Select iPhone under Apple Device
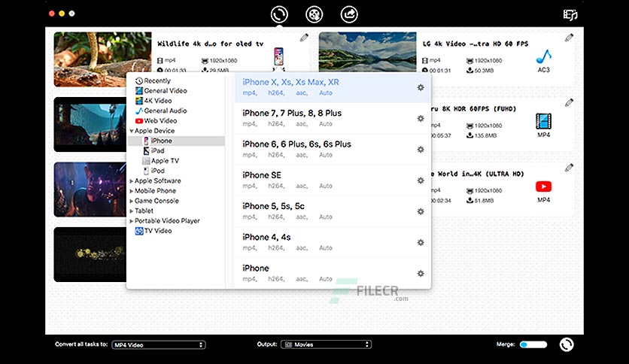629x364 pixels. 176,141
